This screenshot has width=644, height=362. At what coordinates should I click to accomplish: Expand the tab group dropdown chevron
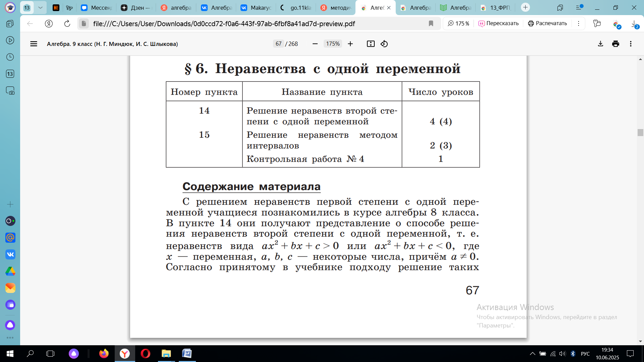40,7
